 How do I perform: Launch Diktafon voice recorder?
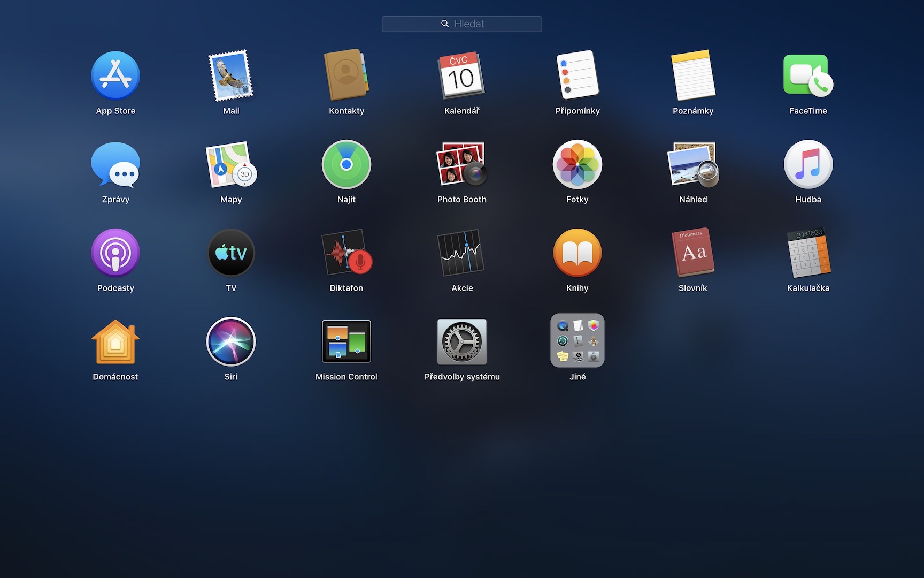pos(346,253)
